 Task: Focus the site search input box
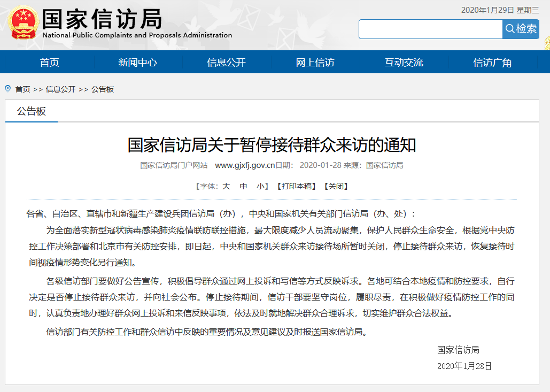click(430, 29)
